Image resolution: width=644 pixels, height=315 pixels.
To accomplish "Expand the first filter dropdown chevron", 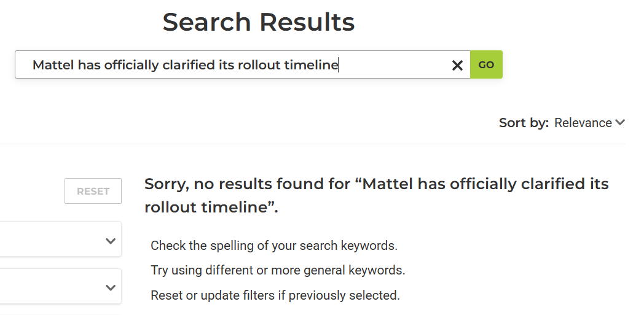I will point(111,241).
